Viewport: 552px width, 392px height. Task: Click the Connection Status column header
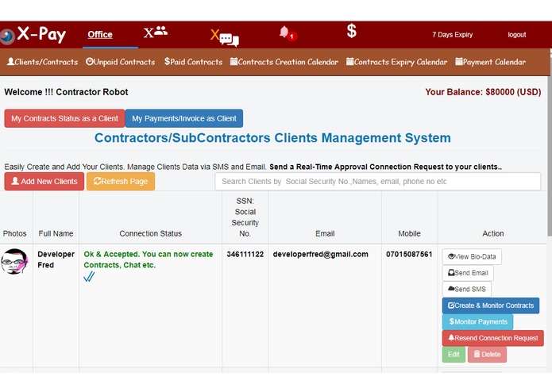tap(151, 233)
